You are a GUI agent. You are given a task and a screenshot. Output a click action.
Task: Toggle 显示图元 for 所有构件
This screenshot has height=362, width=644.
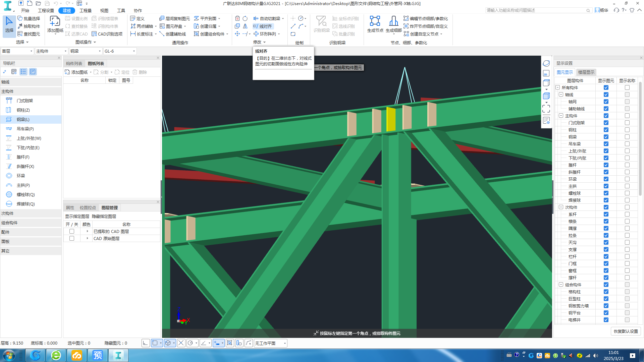tap(606, 87)
